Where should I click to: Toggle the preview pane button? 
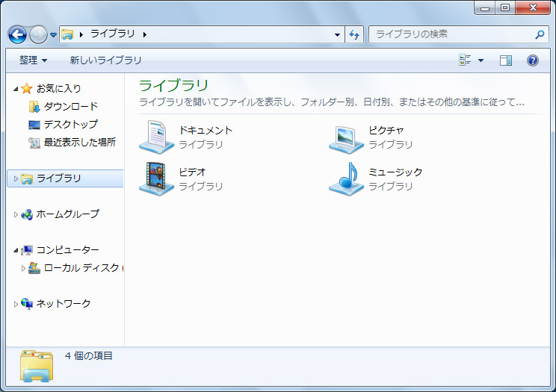pyautogui.click(x=506, y=60)
